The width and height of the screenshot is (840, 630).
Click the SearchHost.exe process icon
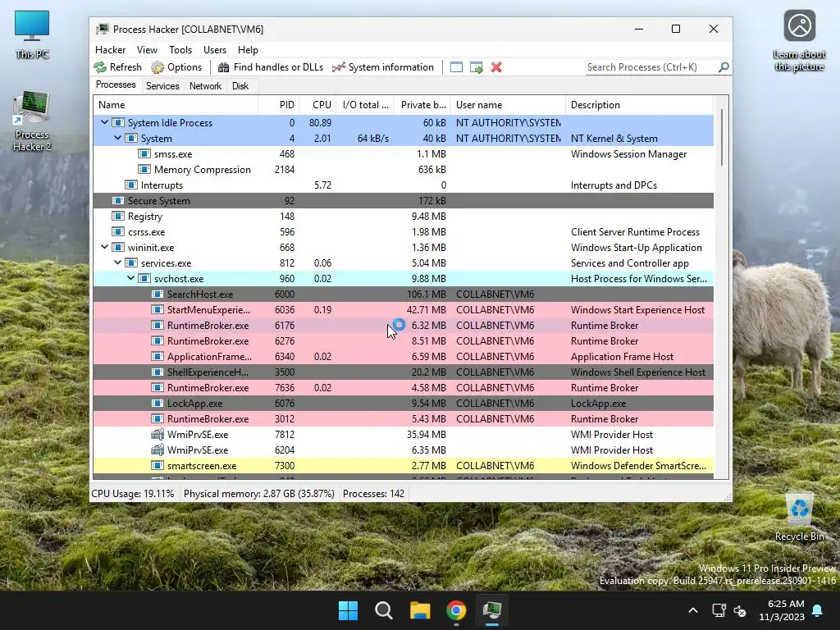pyautogui.click(x=157, y=294)
